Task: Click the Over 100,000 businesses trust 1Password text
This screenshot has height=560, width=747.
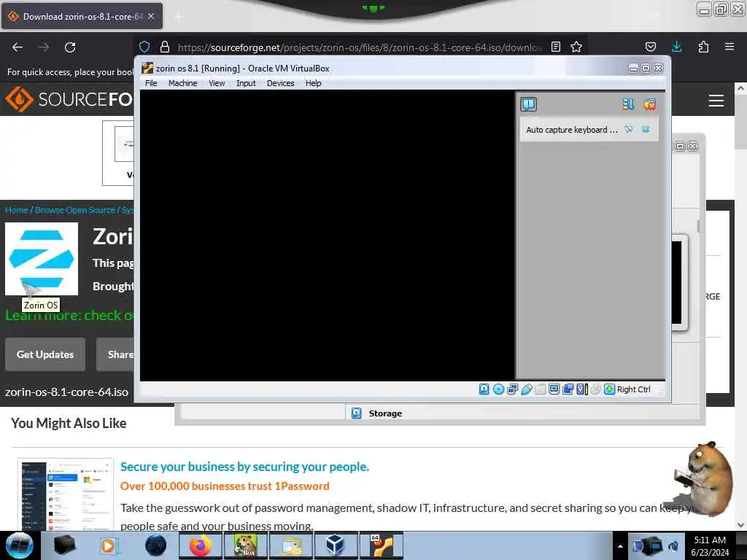Action: click(x=225, y=486)
